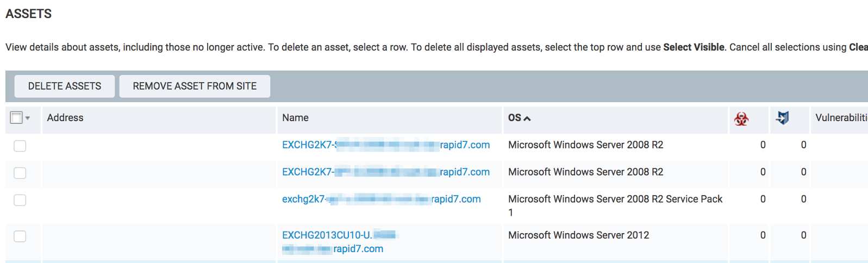The image size is (868, 263).
Task: Sort by the Address column header
Action: pyautogui.click(x=65, y=118)
